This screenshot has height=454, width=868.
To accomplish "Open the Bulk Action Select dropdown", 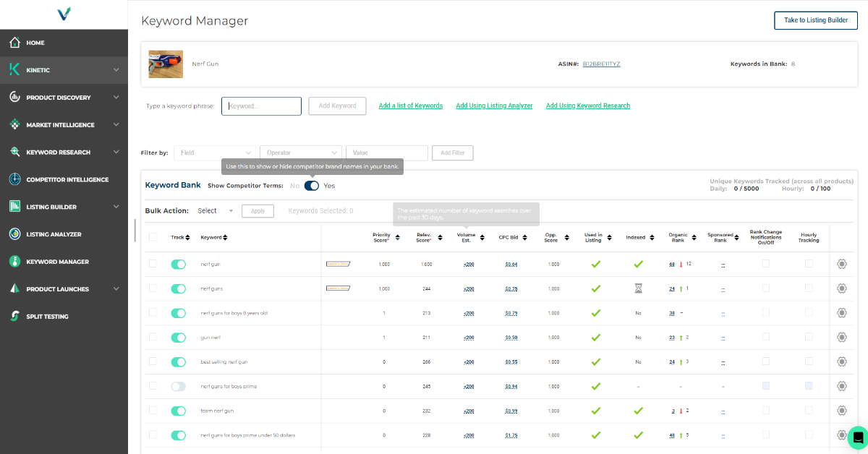I will (216, 211).
